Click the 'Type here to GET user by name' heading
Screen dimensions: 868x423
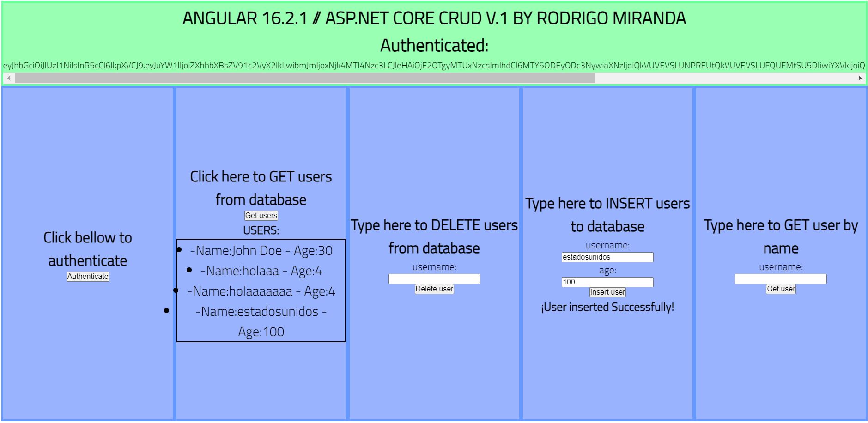pos(781,236)
